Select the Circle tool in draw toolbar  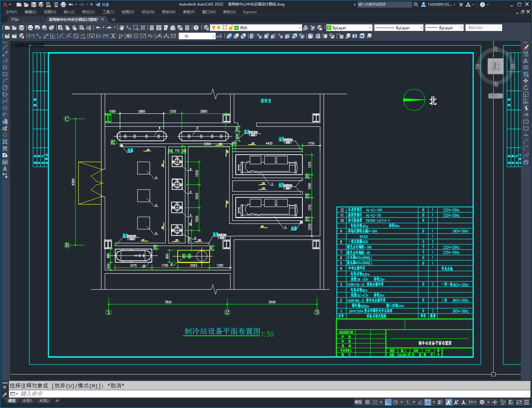(5, 88)
